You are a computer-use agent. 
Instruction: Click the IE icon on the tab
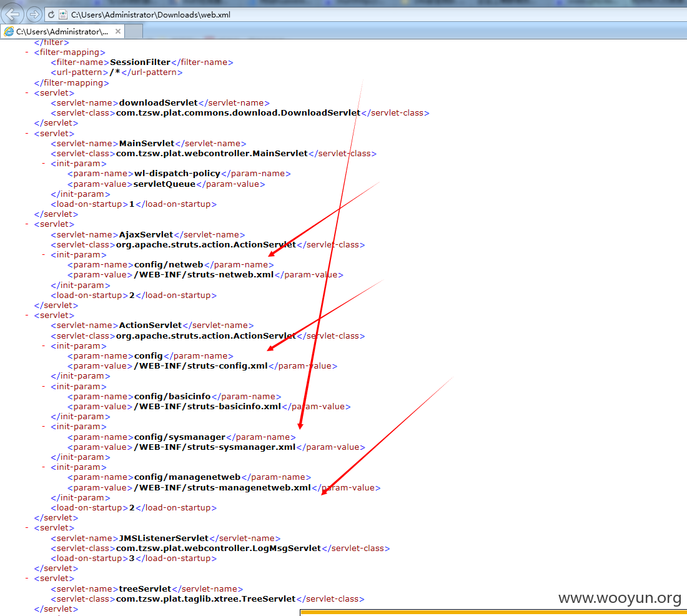9,32
